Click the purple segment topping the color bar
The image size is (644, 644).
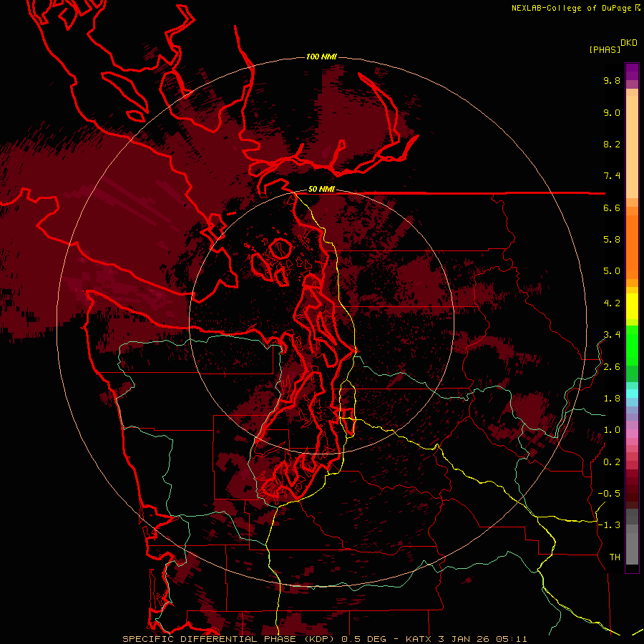tap(632, 72)
